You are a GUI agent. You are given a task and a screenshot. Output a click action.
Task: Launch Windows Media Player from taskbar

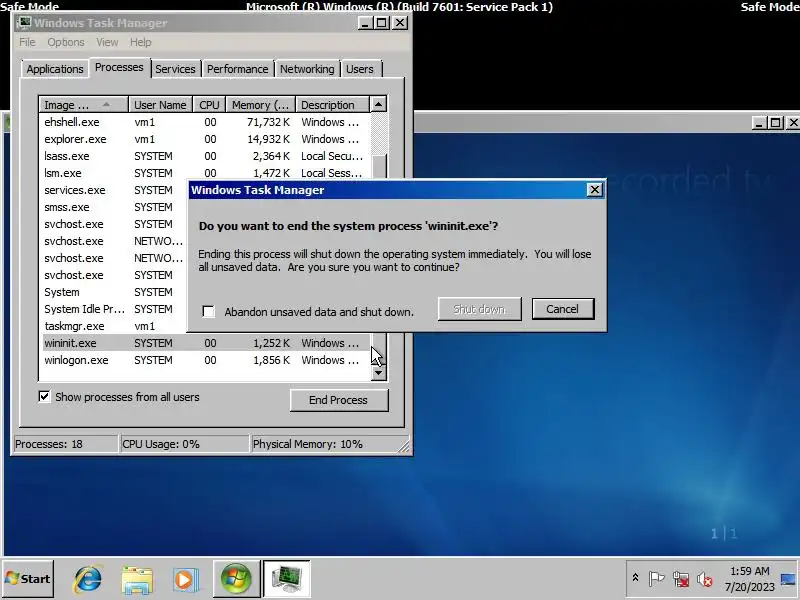coord(185,579)
